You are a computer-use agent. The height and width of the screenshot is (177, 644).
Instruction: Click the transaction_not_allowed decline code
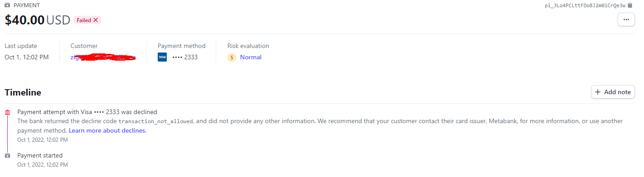pyautogui.click(x=156, y=121)
